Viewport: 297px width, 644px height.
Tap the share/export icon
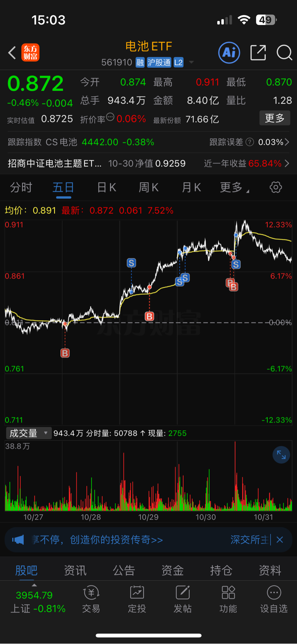coord(258,52)
